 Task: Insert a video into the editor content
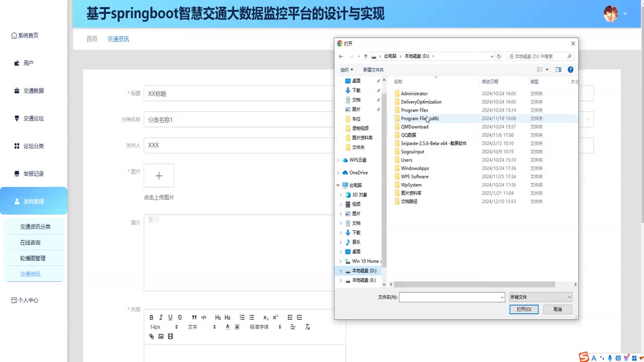point(171,336)
